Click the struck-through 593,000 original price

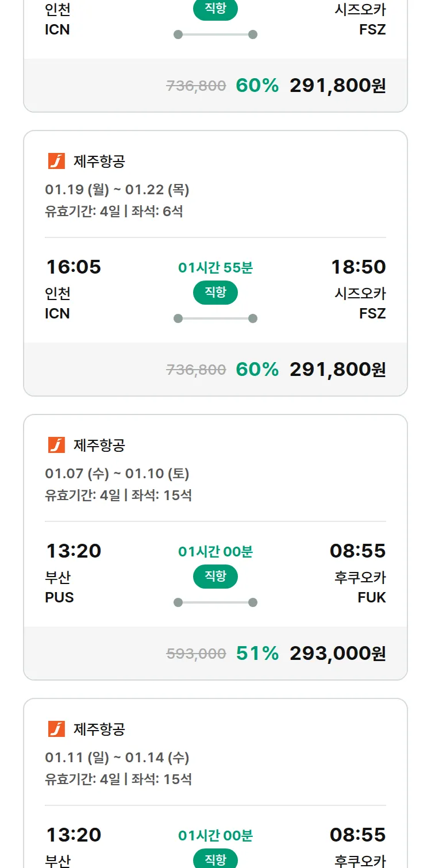tap(196, 654)
